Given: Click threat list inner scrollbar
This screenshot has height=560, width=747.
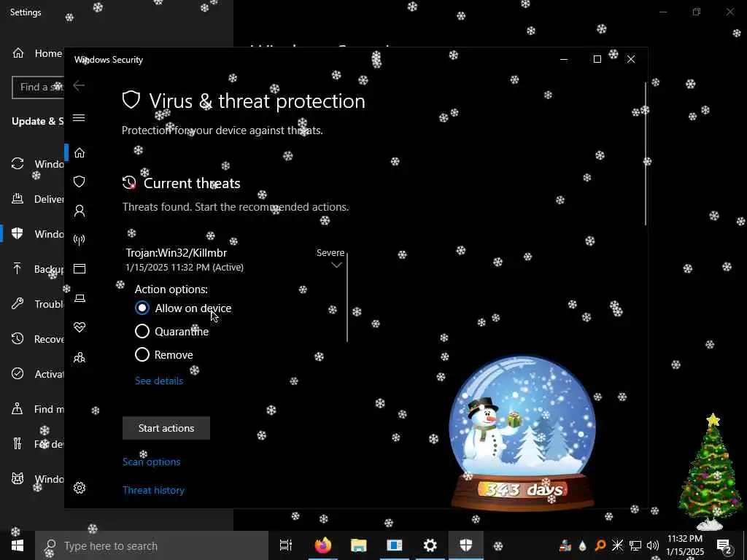Looking at the screenshot, I should [x=347, y=297].
